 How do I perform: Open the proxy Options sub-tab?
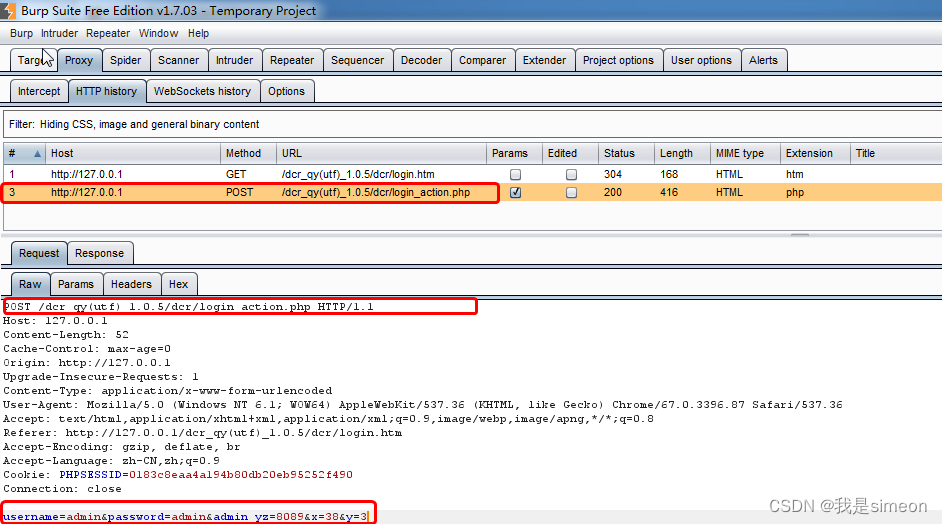pyautogui.click(x=287, y=91)
